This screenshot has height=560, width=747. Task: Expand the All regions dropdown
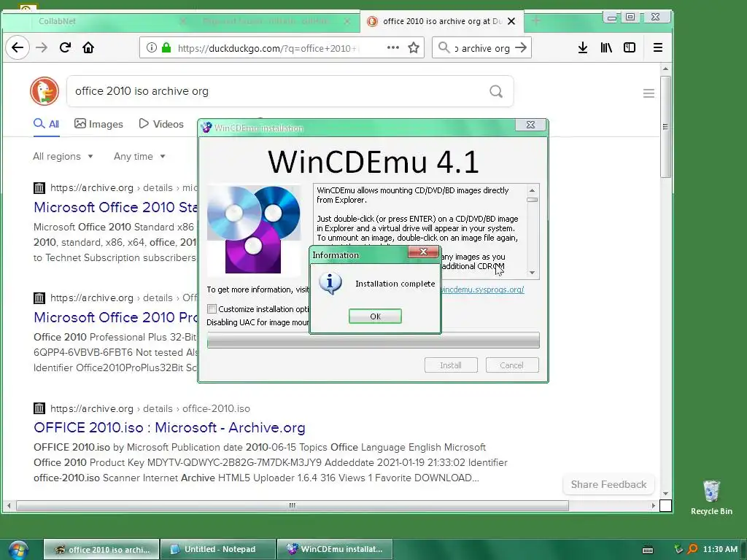click(63, 156)
